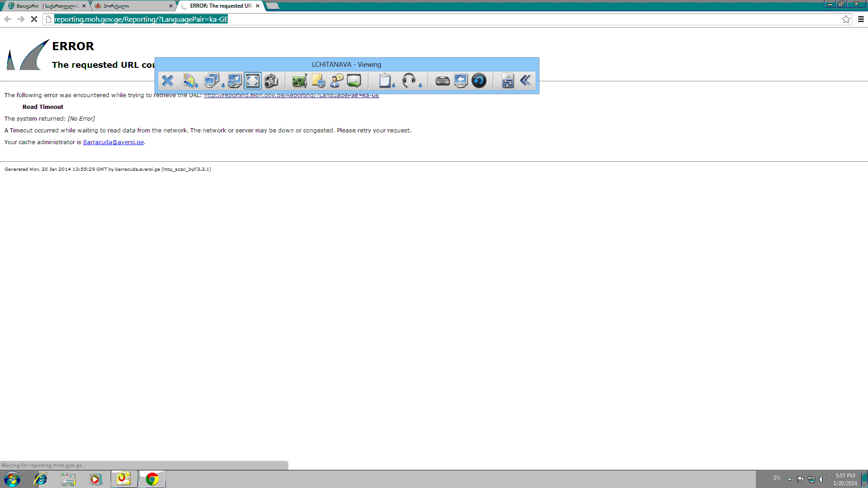Open the Chrome hamburger menu

(861, 19)
